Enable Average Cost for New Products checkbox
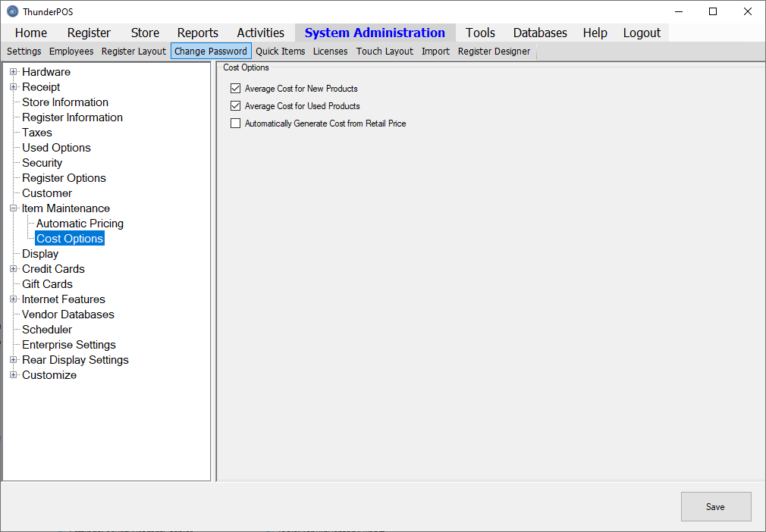The width and height of the screenshot is (766, 532). [235, 89]
